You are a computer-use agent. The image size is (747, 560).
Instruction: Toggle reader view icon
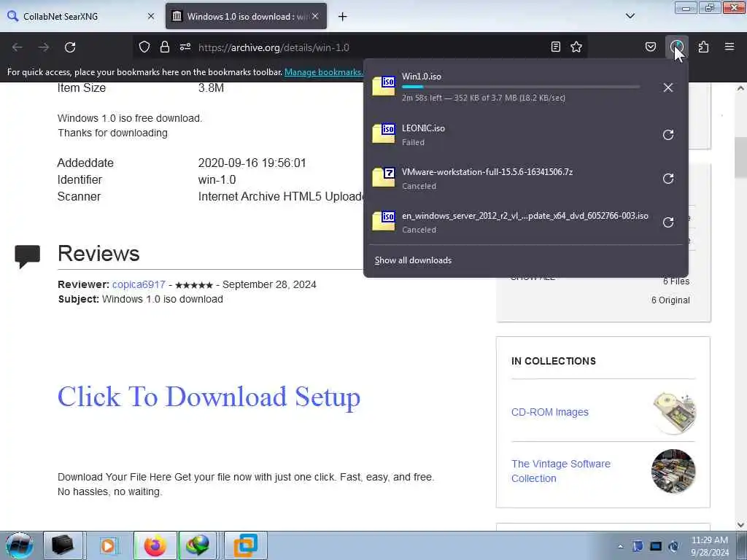555,47
